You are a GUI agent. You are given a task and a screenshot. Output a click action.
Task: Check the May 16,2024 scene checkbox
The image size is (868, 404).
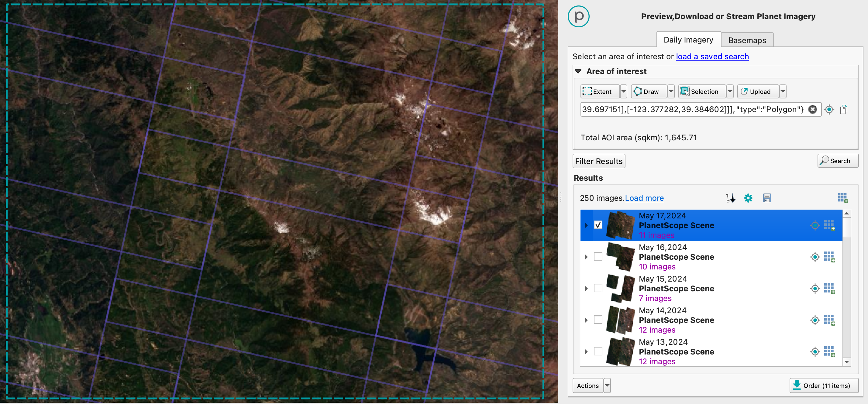pos(598,257)
